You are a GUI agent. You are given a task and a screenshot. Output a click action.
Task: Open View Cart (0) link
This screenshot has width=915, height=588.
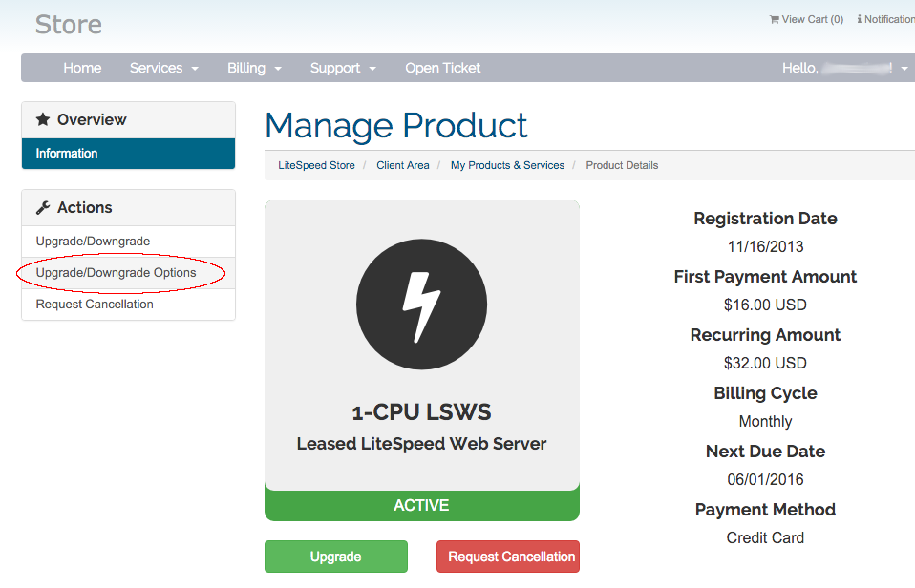click(806, 19)
